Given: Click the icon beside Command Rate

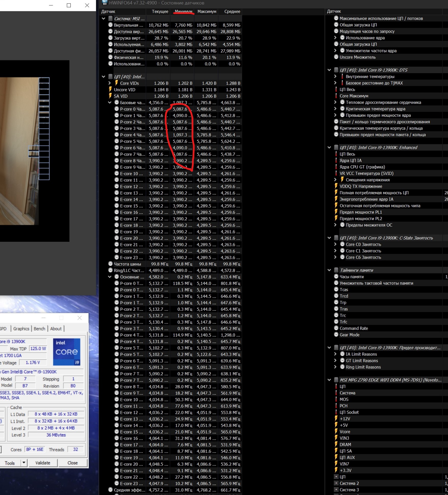Looking at the screenshot, I should tap(336, 328).
